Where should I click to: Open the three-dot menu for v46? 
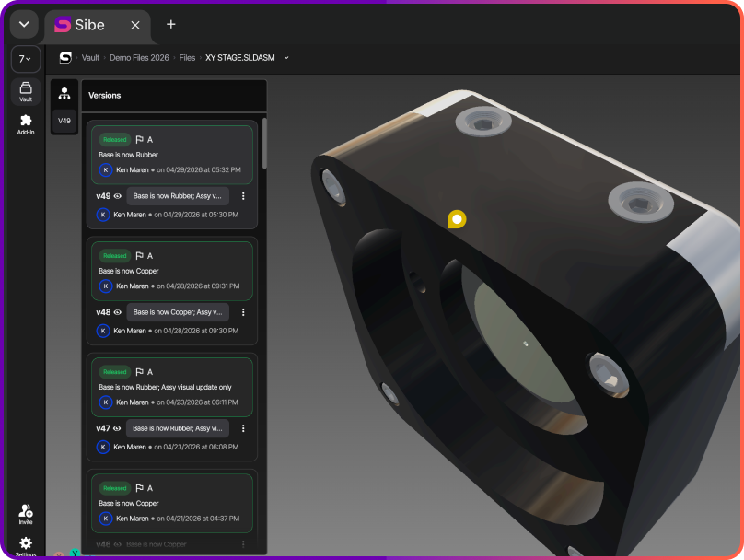(x=243, y=545)
